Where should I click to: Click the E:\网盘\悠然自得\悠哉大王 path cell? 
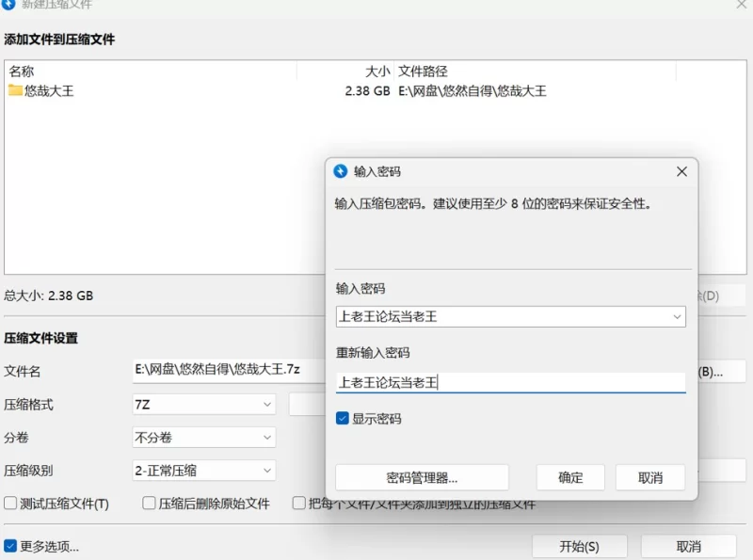tap(473, 90)
